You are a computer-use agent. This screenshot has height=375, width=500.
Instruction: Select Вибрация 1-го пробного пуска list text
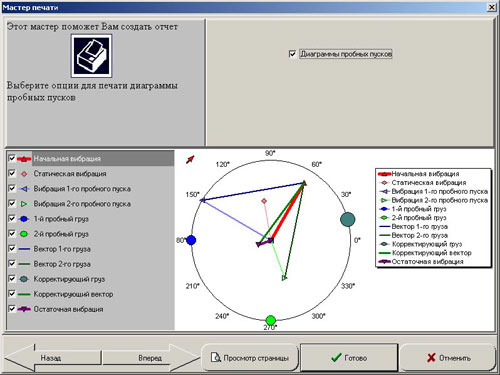(82, 189)
